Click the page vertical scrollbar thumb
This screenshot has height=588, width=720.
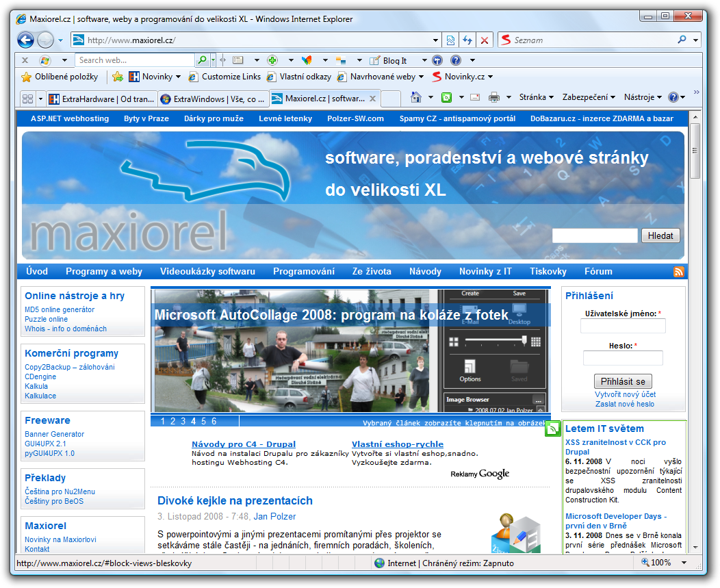click(695, 150)
